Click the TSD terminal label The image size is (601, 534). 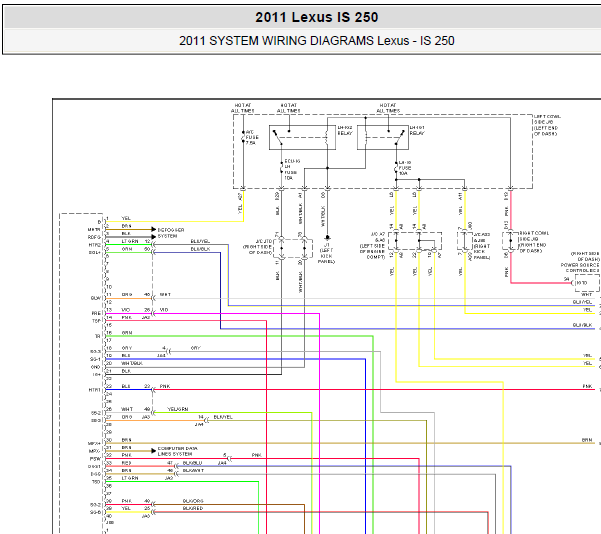96,482
